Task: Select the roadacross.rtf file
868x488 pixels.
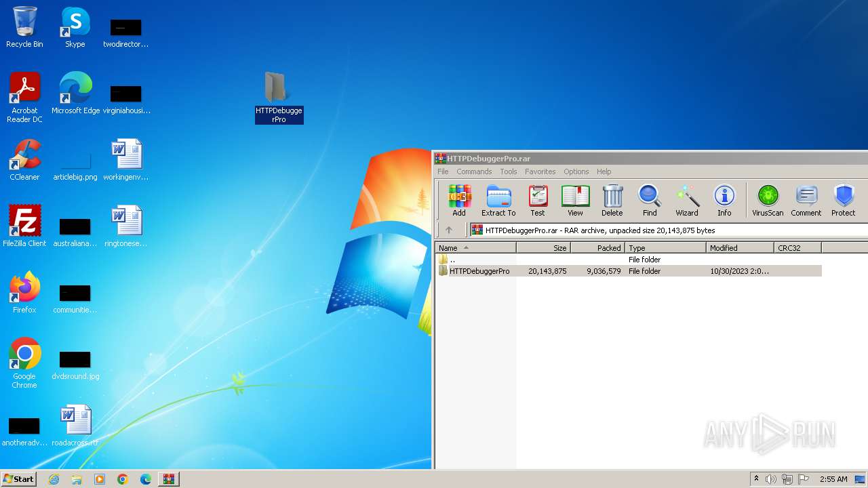Action: pos(75,426)
